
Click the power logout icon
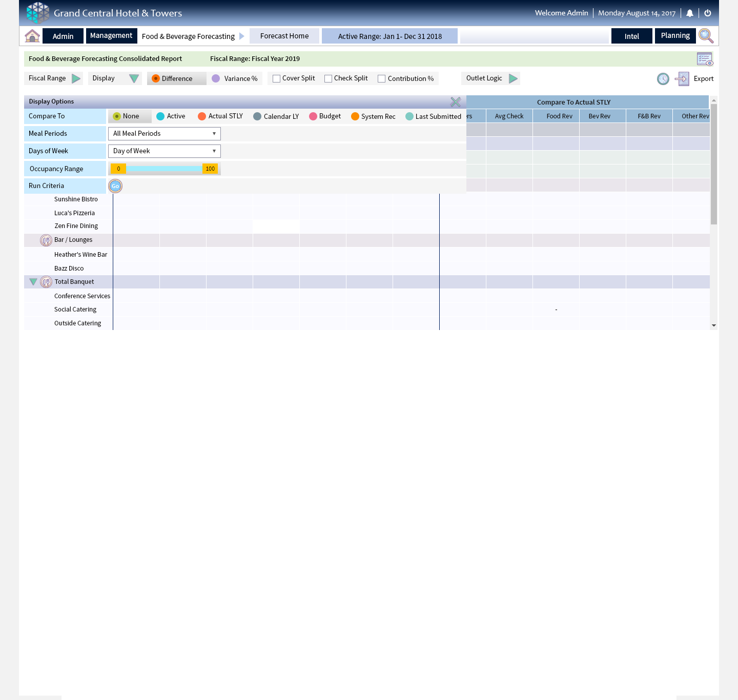click(x=708, y=13)
